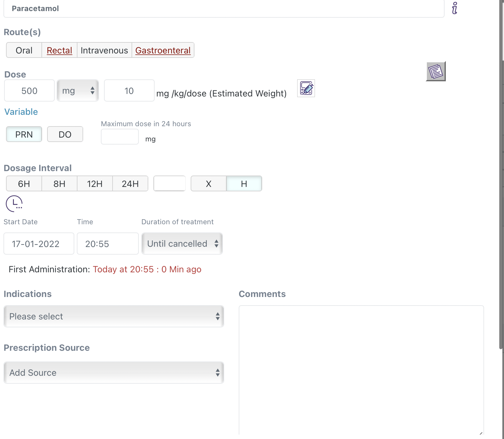Toggle the DO option
The width and height of the screenshot is (504, 439).
[x=65, y=134]
